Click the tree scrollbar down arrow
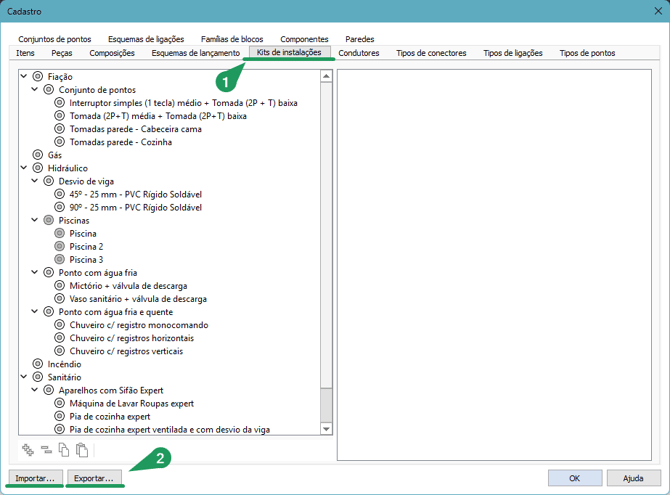 tap(326, 428)
